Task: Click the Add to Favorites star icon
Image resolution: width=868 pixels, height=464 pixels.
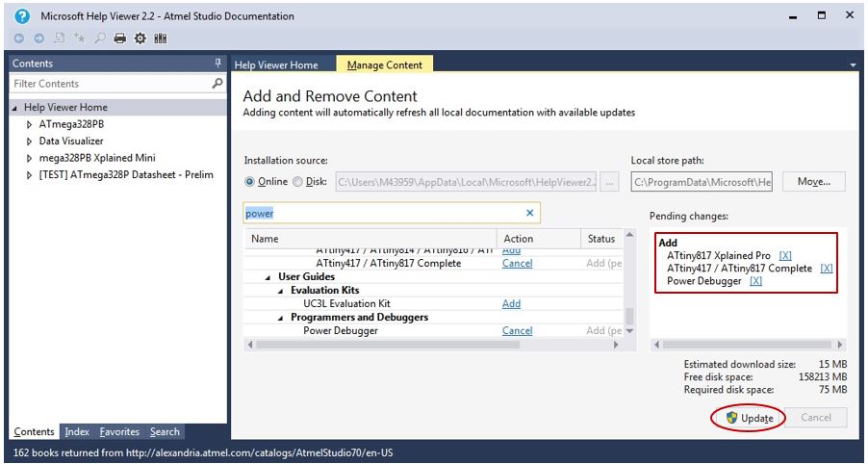Action: pyautogui.click(x=80, y=39)
